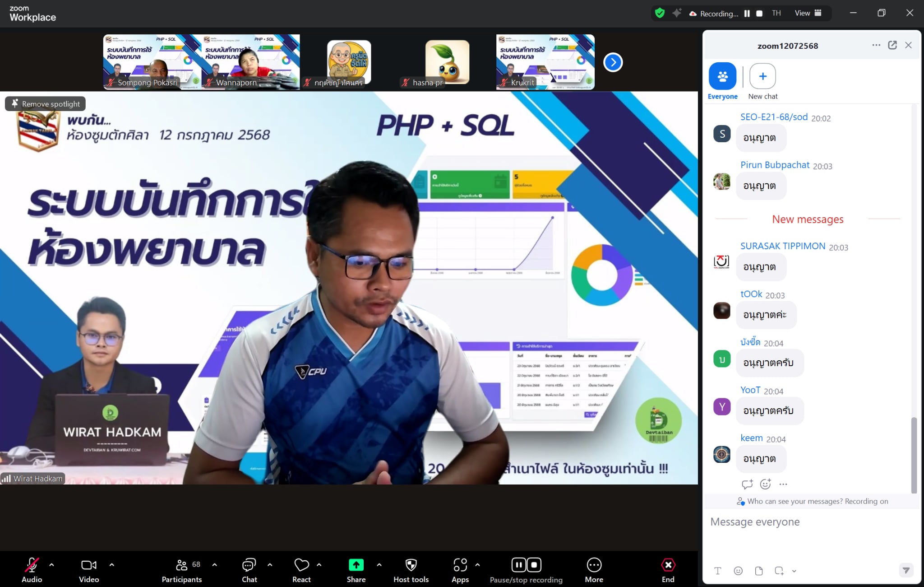Open the Video settings chevron

112,564
